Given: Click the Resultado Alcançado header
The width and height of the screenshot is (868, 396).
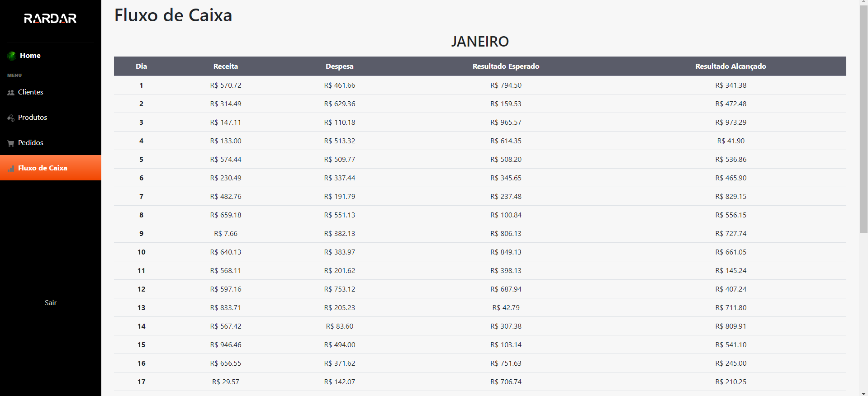Looking at the screenshot, I should [x=730, y=66].
